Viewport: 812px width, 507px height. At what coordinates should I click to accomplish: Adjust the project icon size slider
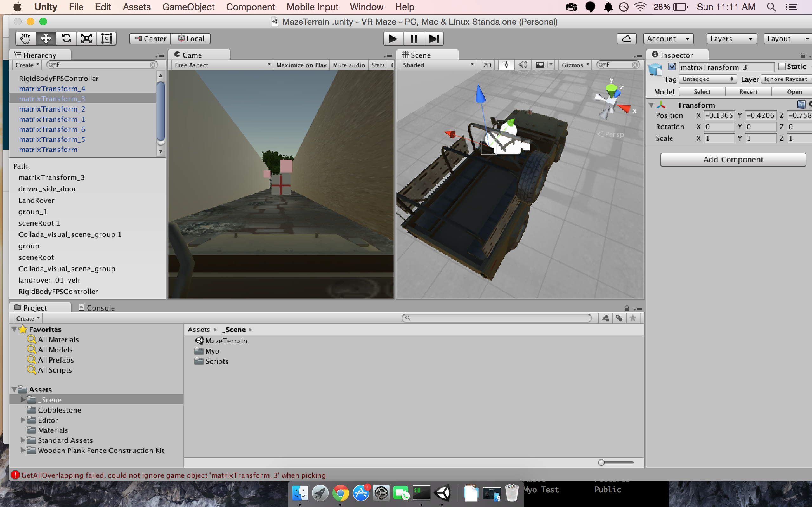coord(602,463)
